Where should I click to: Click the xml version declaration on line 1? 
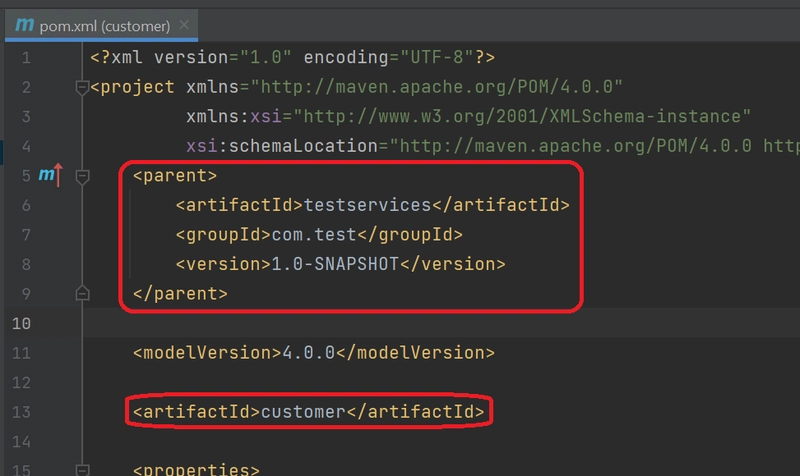point(292,57)
